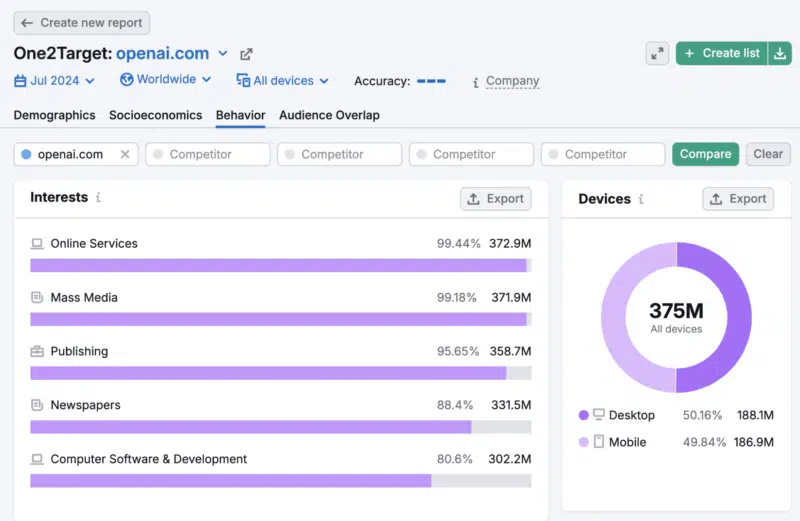Click the first Competitor input field
The height and width of the screenshot is (521, 800).
(x=208, y=154)
